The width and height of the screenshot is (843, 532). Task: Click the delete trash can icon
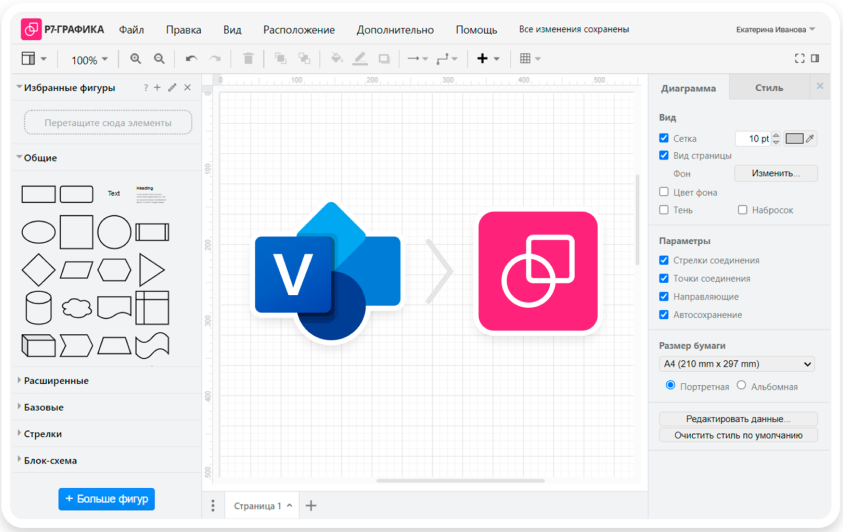coord(248,59)
